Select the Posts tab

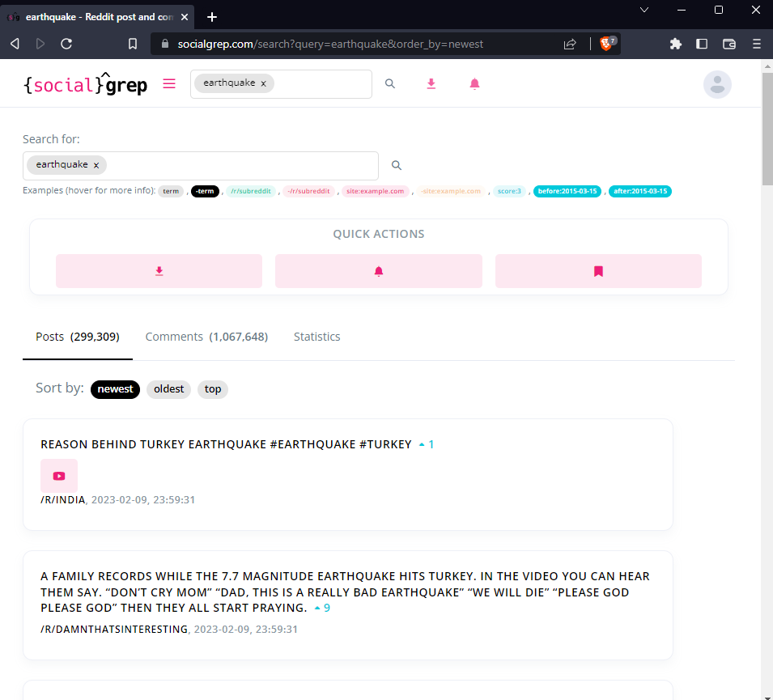[78, 337]
